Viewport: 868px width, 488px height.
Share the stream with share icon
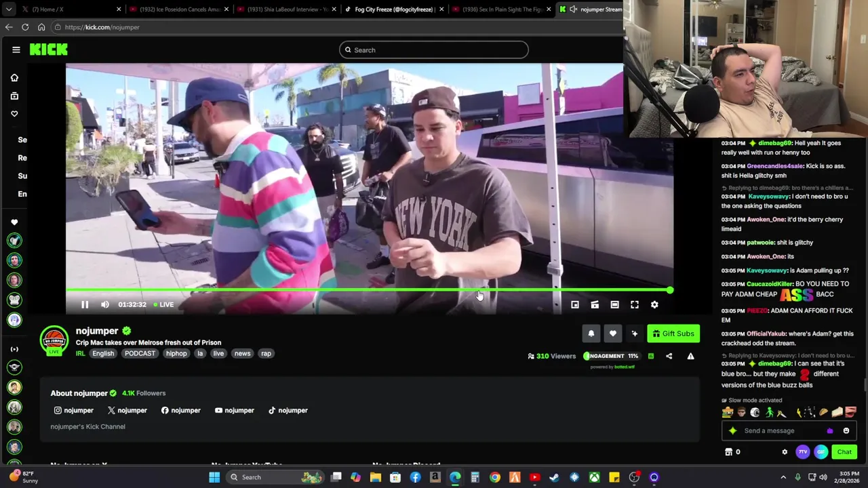coord(669,356)
